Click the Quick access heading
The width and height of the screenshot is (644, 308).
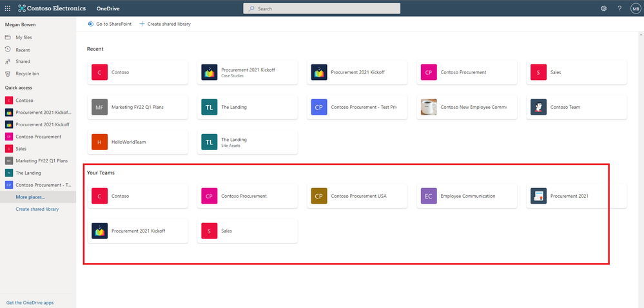(x=19, y=88)
